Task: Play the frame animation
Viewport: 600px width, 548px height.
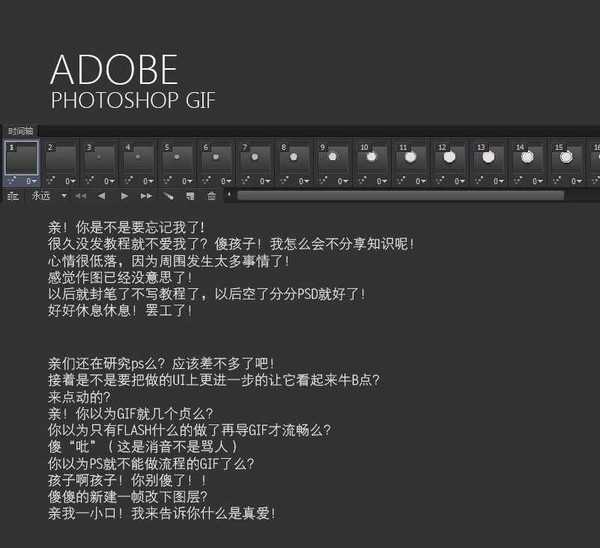Action: point(123,196)
